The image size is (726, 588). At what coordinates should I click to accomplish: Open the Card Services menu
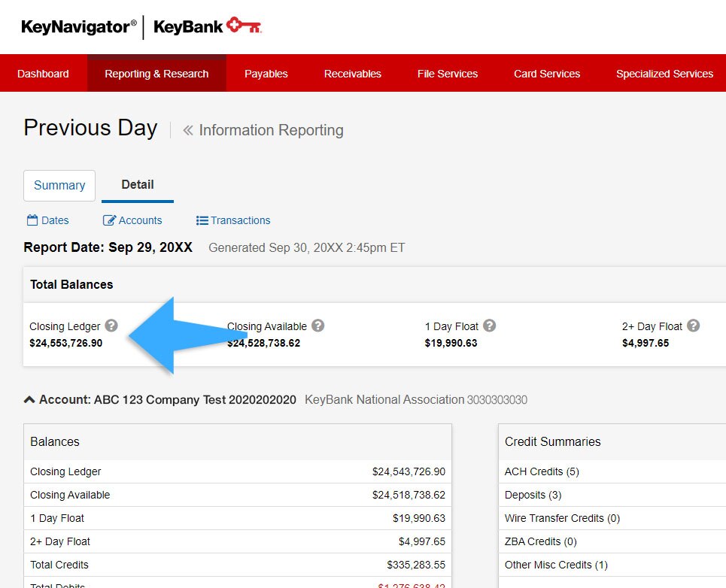(547, 74)
